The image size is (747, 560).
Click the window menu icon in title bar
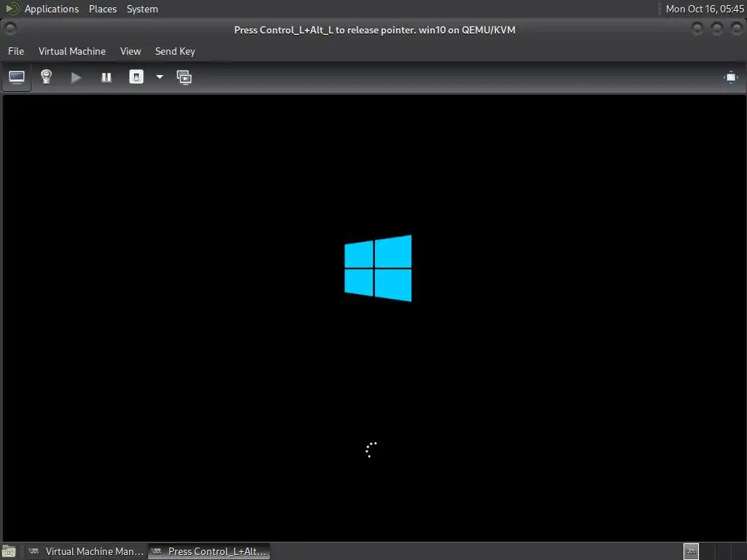click(x=10, y=28)
